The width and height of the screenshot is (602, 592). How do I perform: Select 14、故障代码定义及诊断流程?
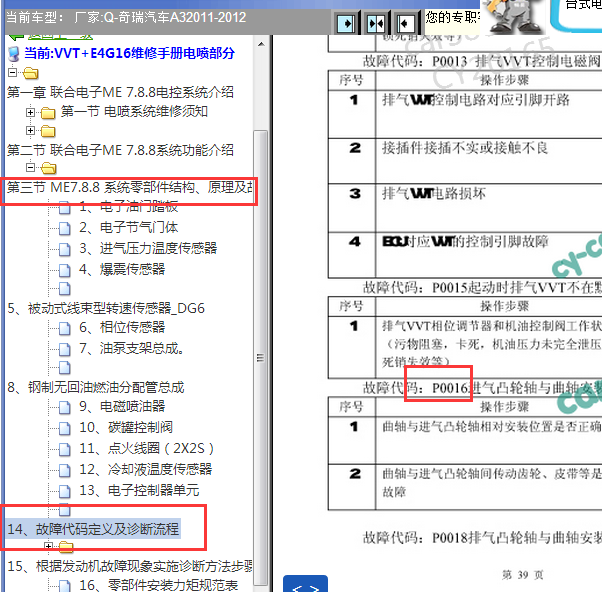point(93,529)
